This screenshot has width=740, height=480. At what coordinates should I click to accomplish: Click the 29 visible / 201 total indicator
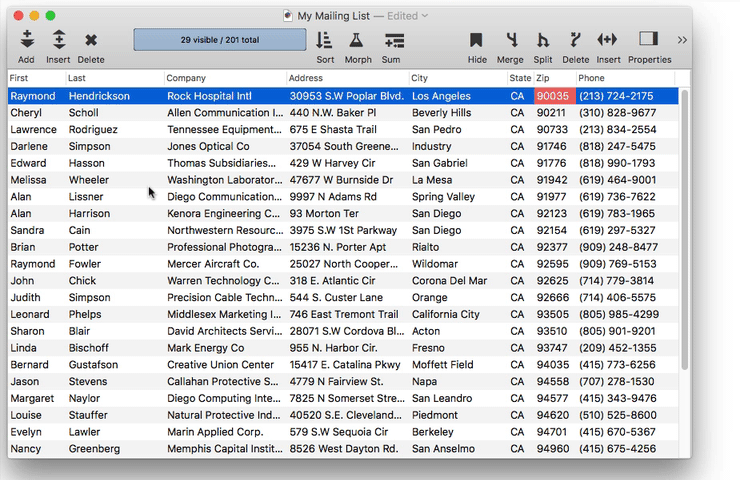pos(220,40)
